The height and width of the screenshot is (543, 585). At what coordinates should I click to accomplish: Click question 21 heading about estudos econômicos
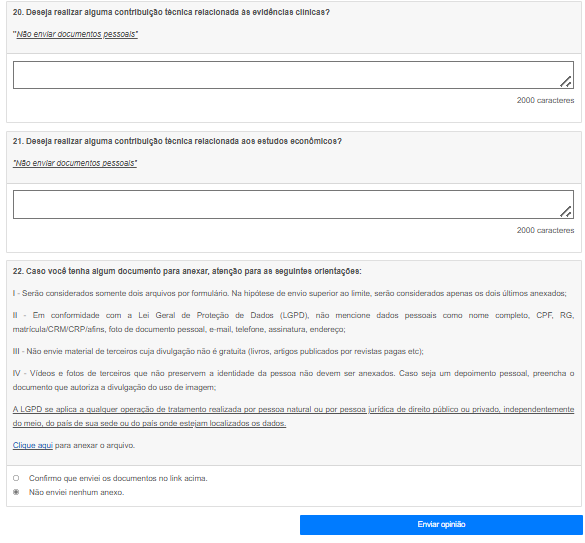tap(177, 141)
